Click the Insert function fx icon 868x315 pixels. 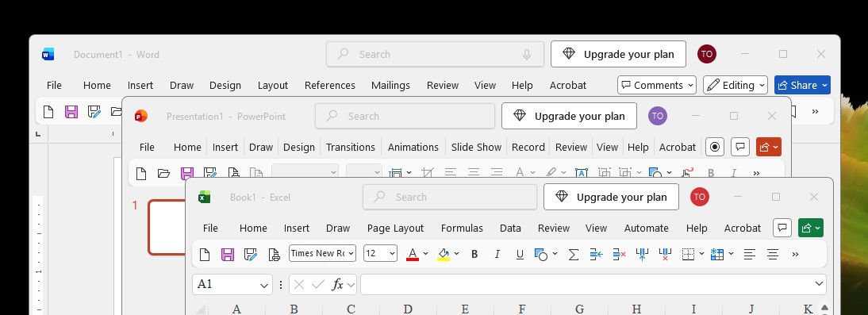tap(337, 285)
